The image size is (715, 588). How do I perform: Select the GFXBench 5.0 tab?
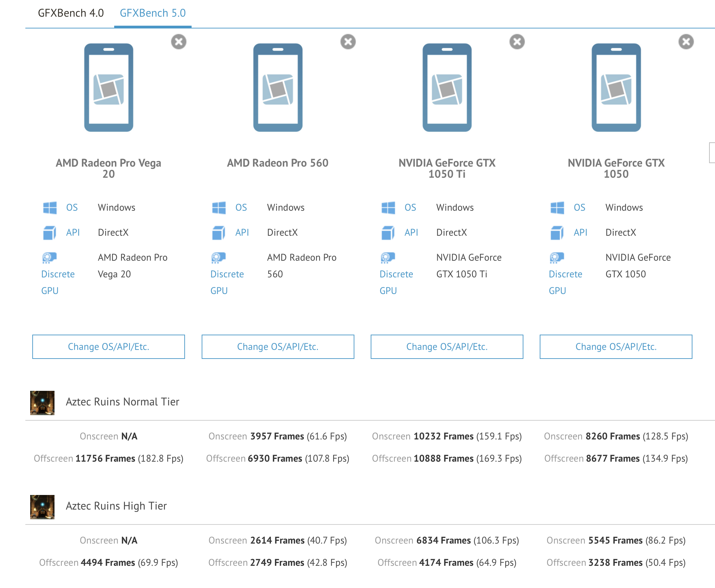pos(153,13)
